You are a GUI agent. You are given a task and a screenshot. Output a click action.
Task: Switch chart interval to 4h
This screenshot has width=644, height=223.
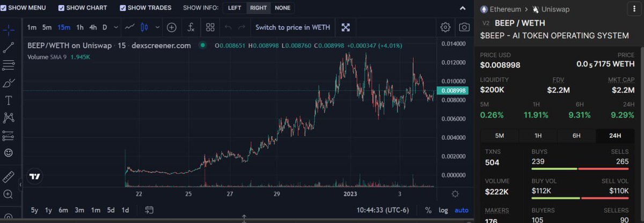click(93, 27)
